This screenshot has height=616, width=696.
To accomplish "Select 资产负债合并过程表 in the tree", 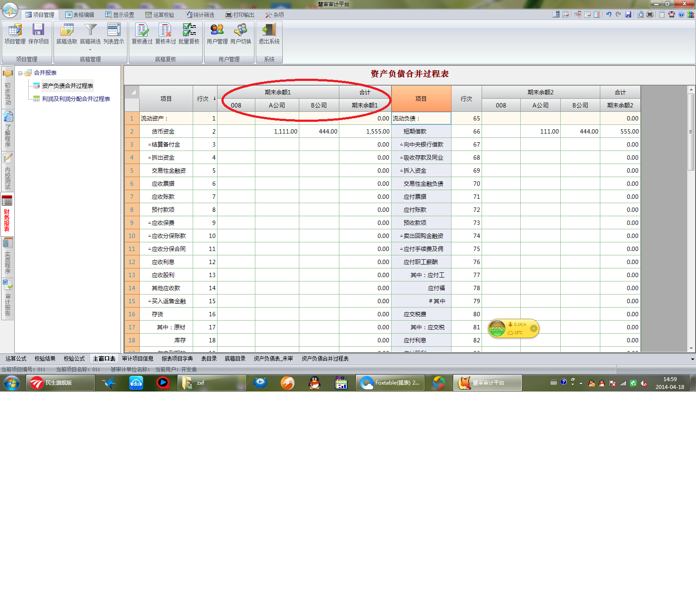I will tap(67, 86).
